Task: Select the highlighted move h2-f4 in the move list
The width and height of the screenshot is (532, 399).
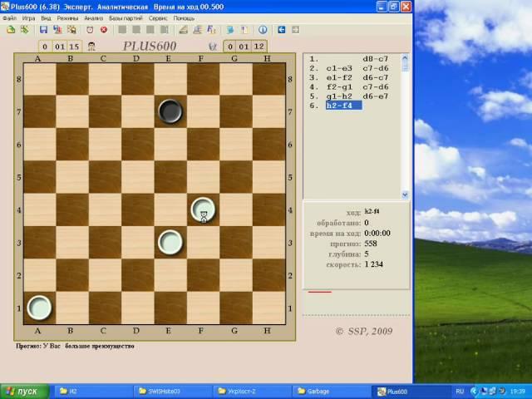Action: pos(343,106)
